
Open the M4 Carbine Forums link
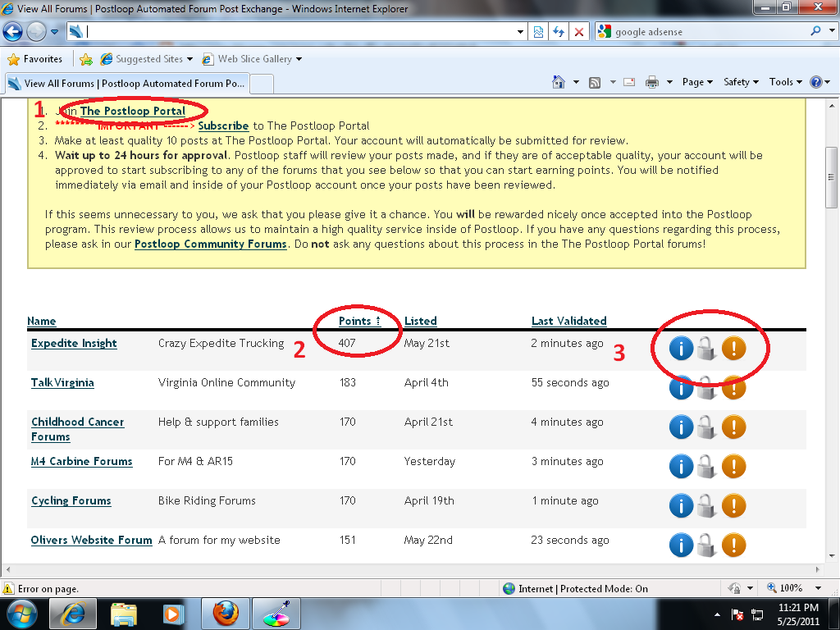pyautogui.click(x=81, y=461)
